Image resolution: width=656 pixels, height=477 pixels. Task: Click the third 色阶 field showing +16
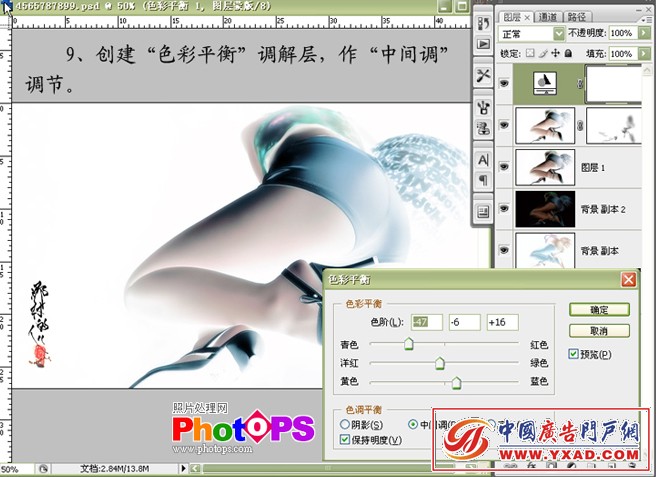pos(502,322)
